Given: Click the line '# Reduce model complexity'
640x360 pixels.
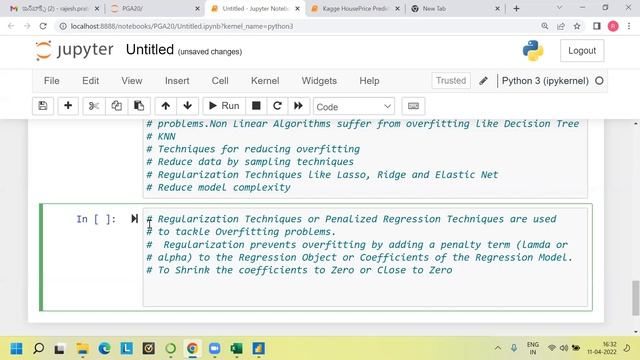Looking at the screenshot, I should point(218,187).
